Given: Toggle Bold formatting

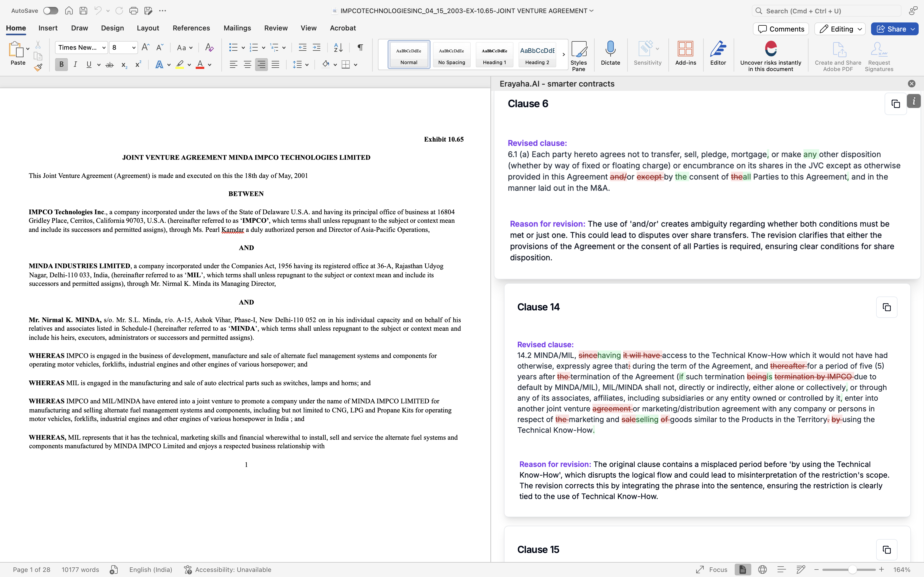Looking at the screenshot, I should point(61,64).
